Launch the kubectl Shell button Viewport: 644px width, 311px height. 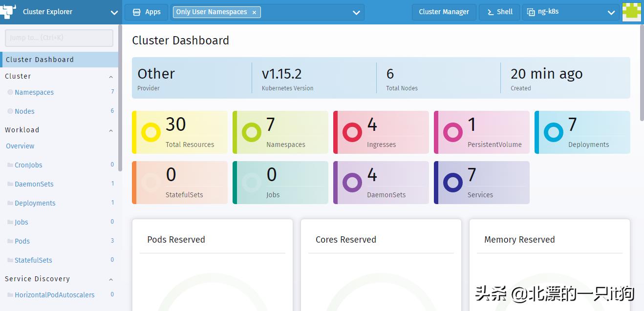point(499,12)
